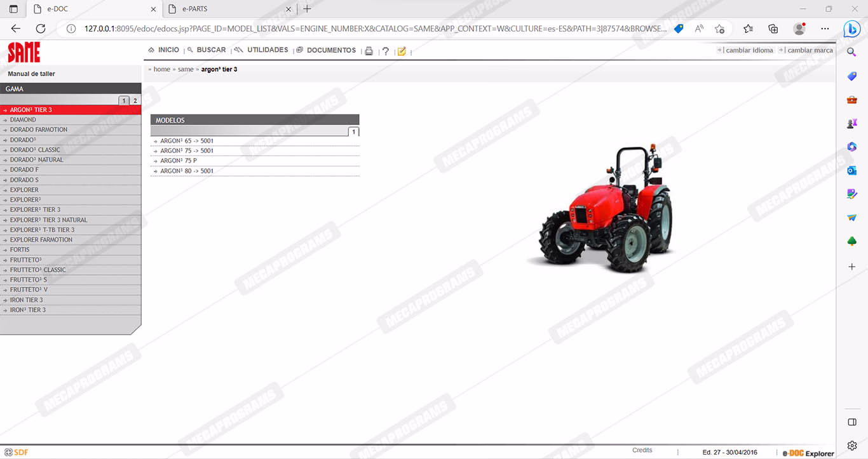Image resolution: width=868 pixels, height=459 pixels.
Task: Open sidebar Tools briefcase icon
Action: 852,100
